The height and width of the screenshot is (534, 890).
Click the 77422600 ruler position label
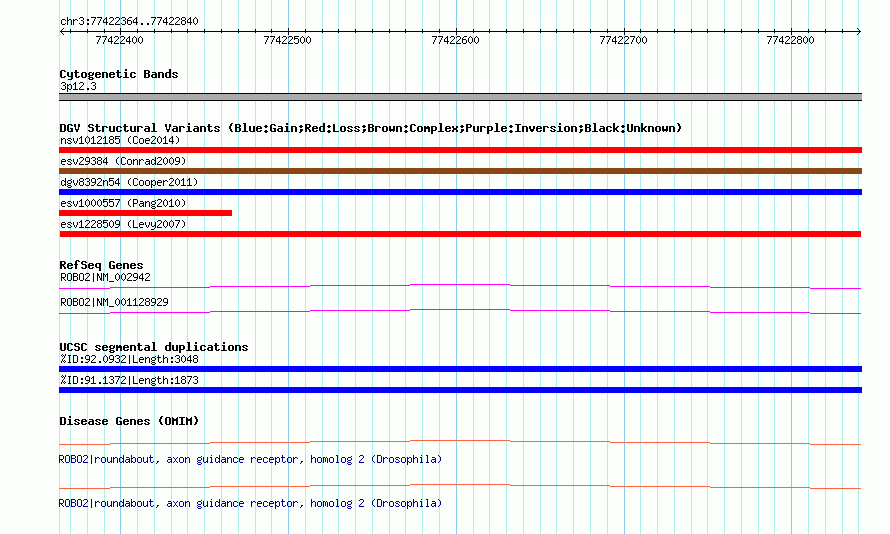click(x=455, y=40)
